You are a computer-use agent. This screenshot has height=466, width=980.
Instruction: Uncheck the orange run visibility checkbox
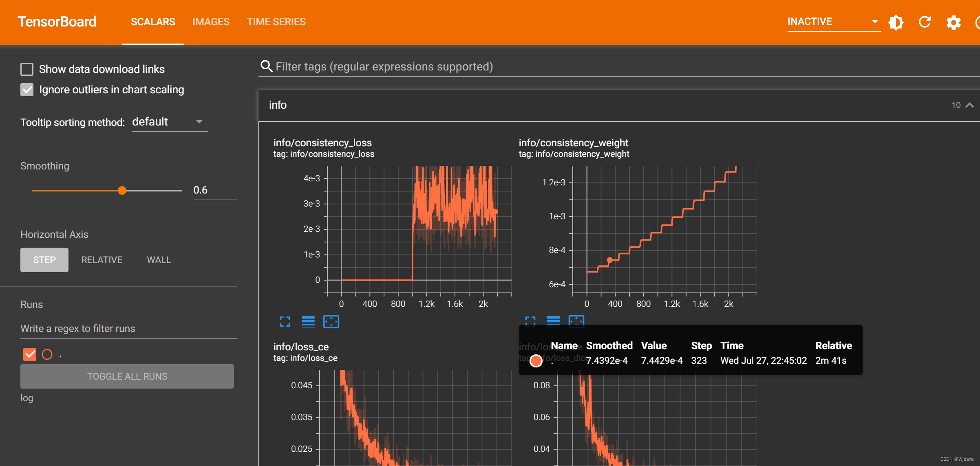[30, 354]
